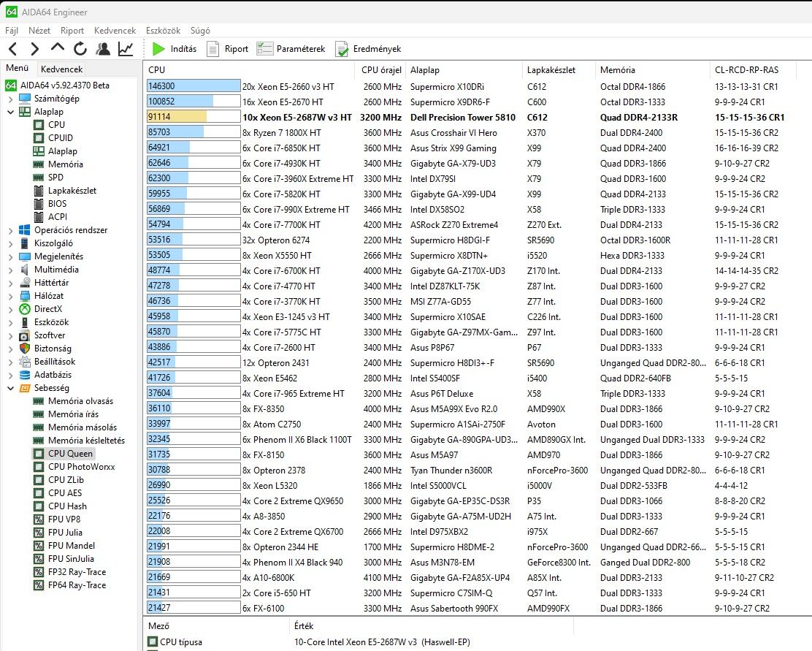The image size is (812, 651).
Task: Refresh using the circular arrow icon
Action: point(80,49)
